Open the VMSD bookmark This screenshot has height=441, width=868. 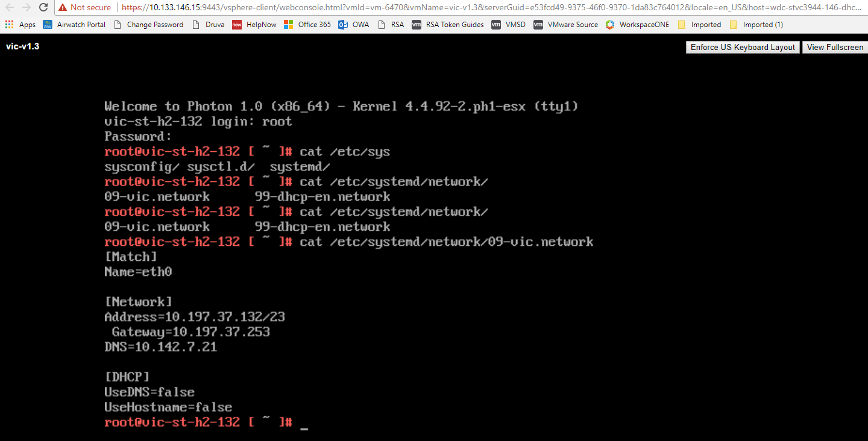click(x=508, y=25)
